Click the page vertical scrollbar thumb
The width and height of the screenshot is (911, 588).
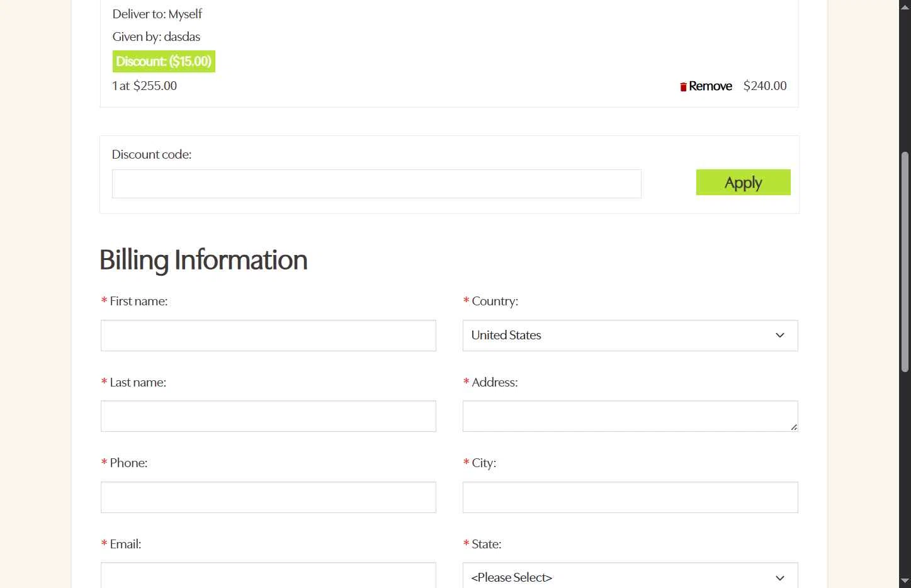click(x=905, y=261)
